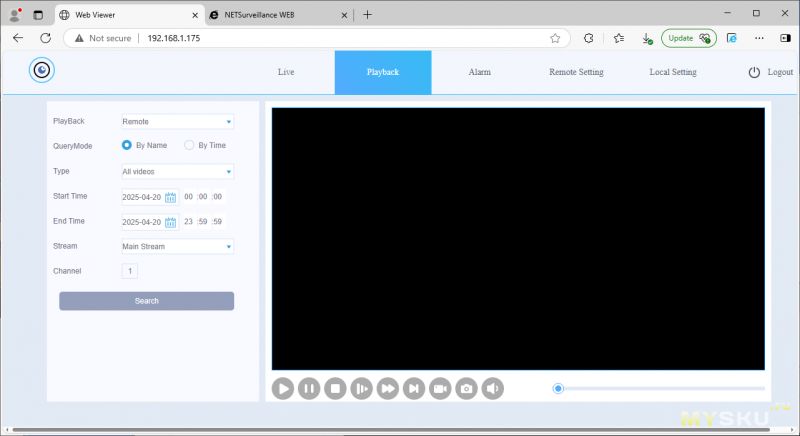Click the Start Time minutes field
Viewport: 800px width, 436px height.
click(203, 197)
